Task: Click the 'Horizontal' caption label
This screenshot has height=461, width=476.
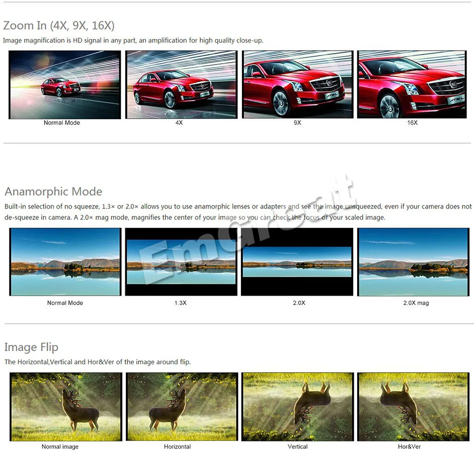Action: (177, 446)
